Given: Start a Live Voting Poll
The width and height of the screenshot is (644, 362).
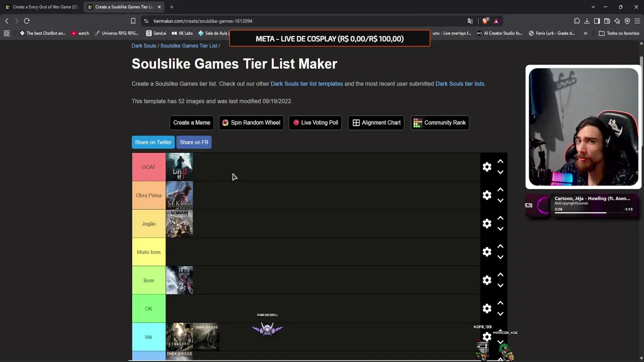Looking at the screenshot, I should [315, 123].
